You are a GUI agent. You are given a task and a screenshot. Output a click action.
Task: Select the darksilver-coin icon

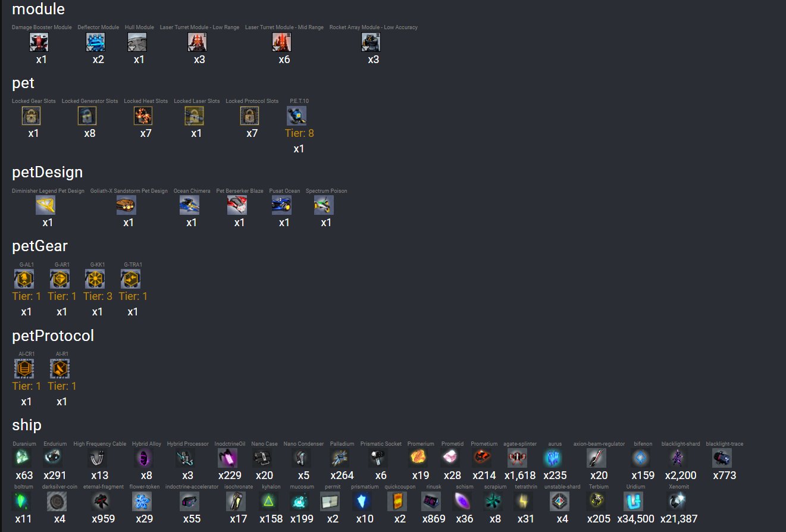57,502
